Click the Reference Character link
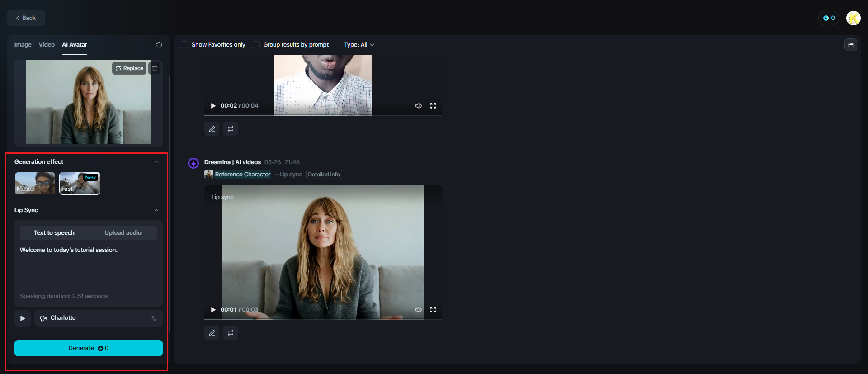Image resolution: width=868 pixels, height=374 pixels. 243,175
